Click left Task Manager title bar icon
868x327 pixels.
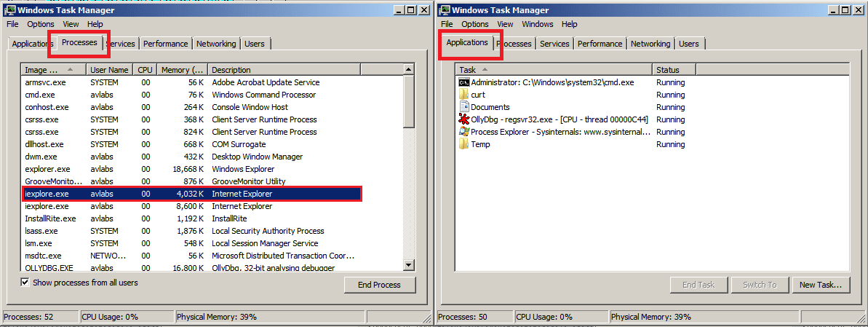(x=10, y=10)
